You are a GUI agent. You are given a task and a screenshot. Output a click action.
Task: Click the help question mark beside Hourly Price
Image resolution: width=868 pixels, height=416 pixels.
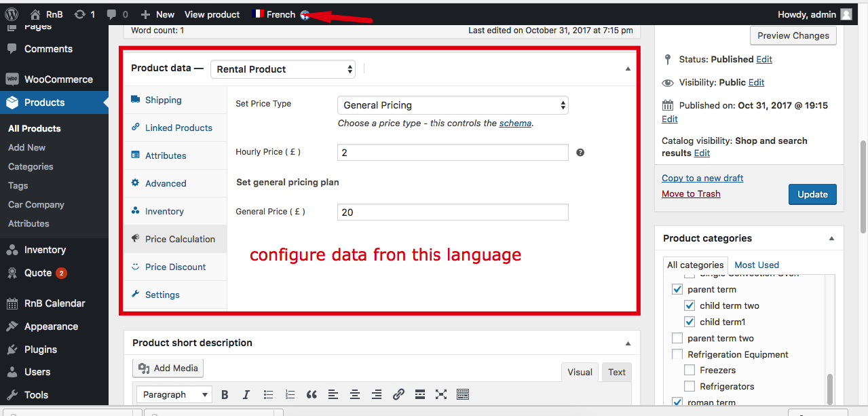[580, 153]
